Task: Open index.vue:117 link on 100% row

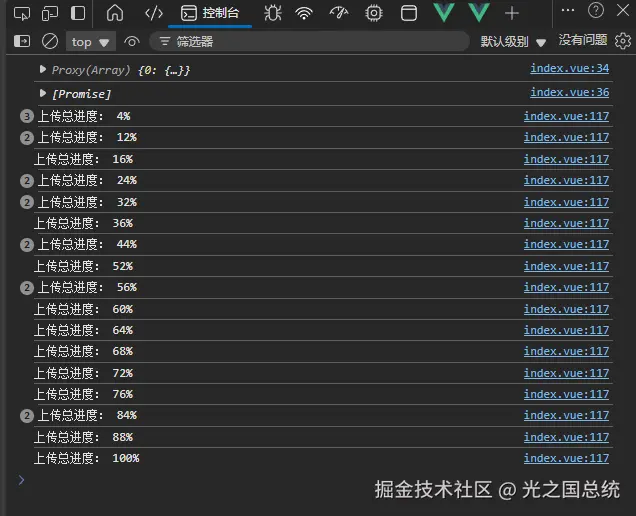Action: point(566,458)
